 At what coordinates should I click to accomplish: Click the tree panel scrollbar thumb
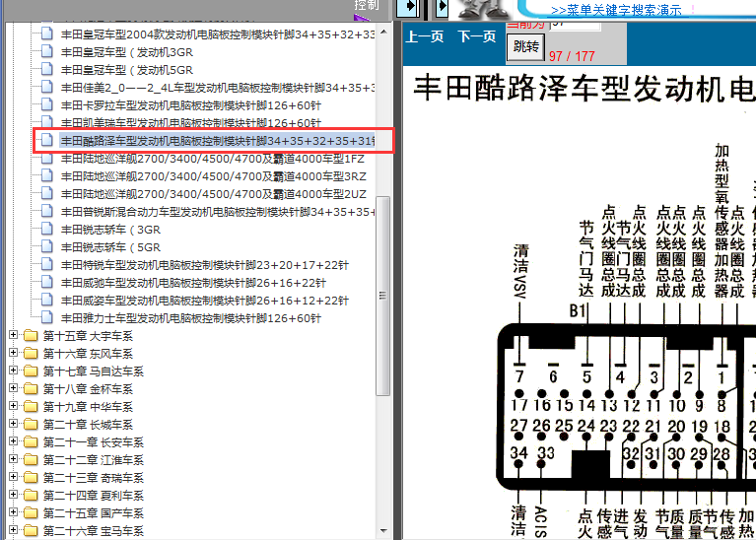(383, 296)
